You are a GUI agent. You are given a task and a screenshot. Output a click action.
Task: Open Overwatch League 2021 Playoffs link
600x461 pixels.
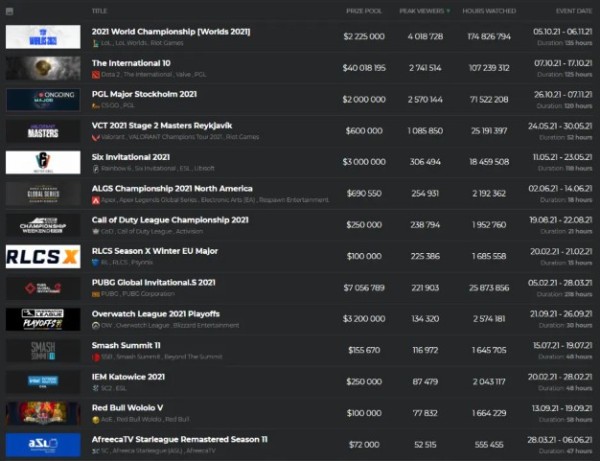pyautogui.click(x=156, y=314)
